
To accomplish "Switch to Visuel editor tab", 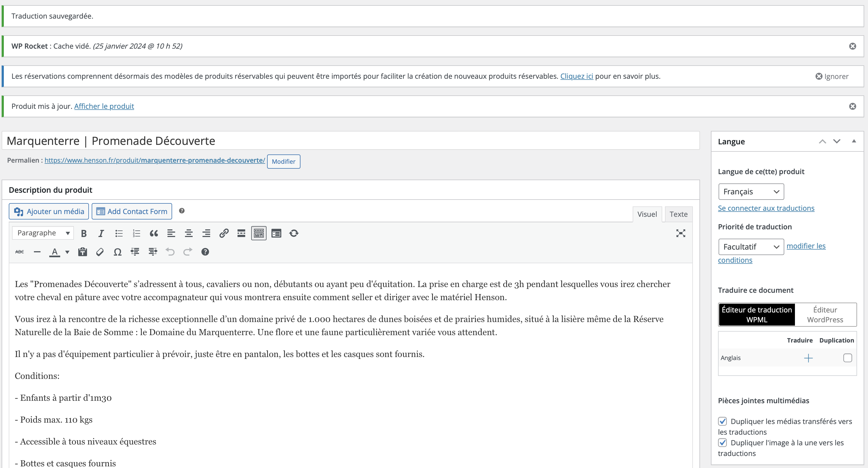I will [x=647, y=214].
